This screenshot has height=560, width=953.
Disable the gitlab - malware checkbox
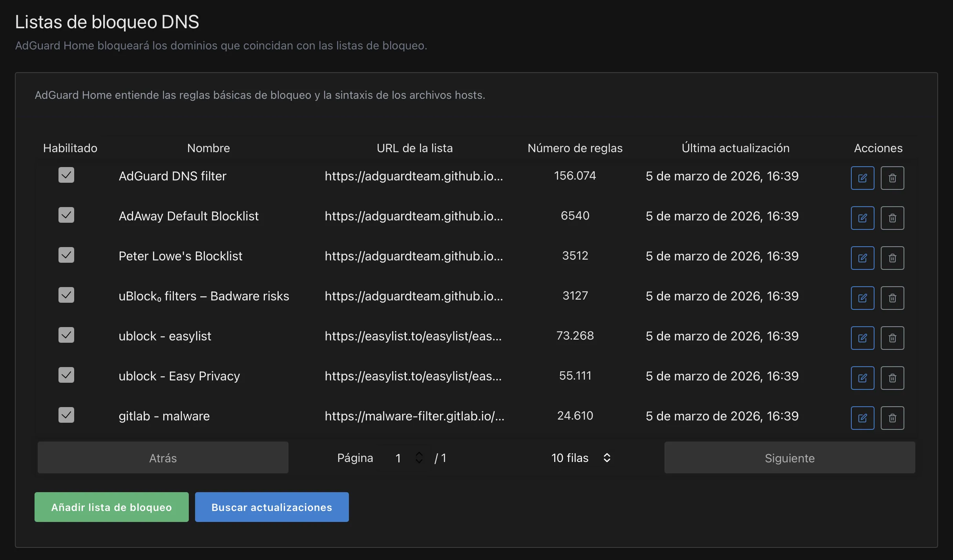pyautogui.click(x=66, y=415)
